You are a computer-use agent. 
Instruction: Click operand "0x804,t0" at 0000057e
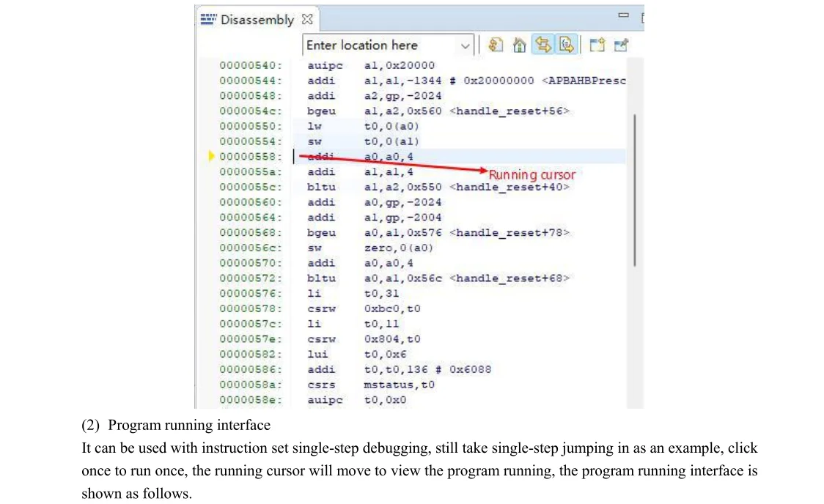pyautogui.click(x=392, y=339)
